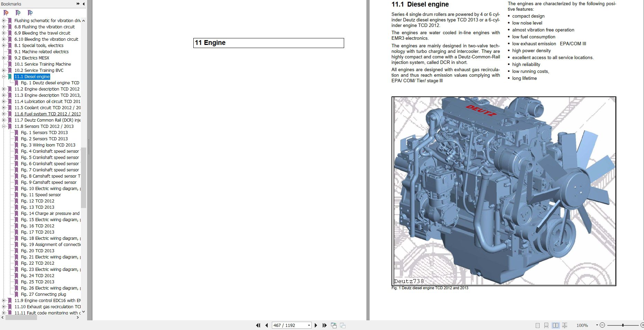Viewport: 644px width, 330px height.
Task: Click the bookmark icon beside Fig. 11 Speed sensor
Action: (16, 195)
